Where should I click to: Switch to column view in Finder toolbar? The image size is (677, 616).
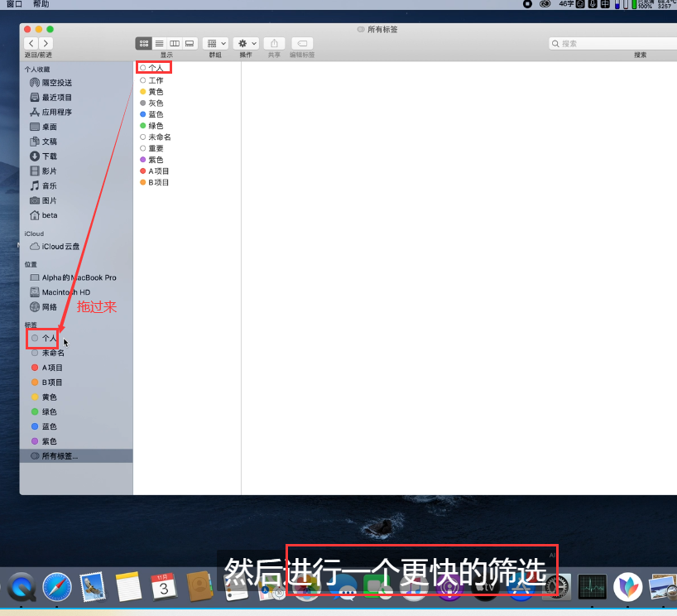pyautogui.click(x=175, y=43)
